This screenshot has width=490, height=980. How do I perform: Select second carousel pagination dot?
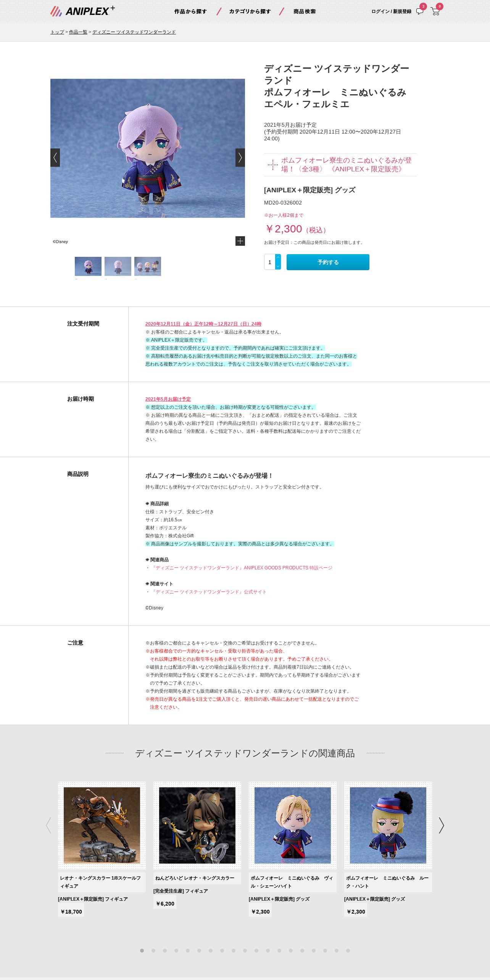point(153,951)
